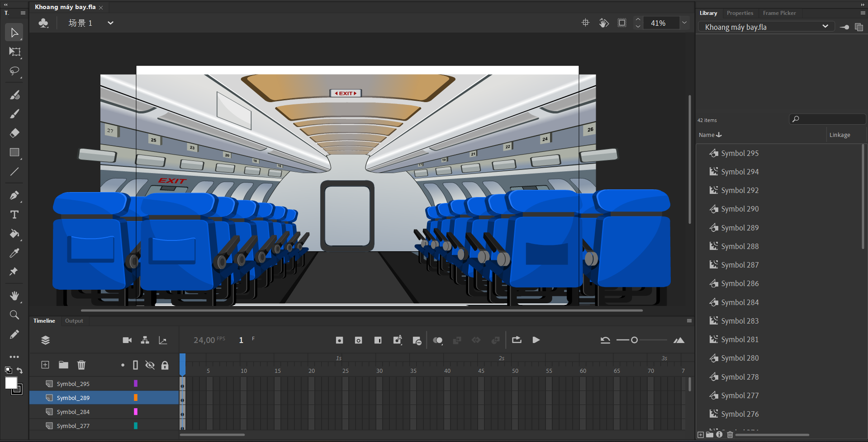
Task: Switch to the Properties tab
Action: tap(740, 13)
